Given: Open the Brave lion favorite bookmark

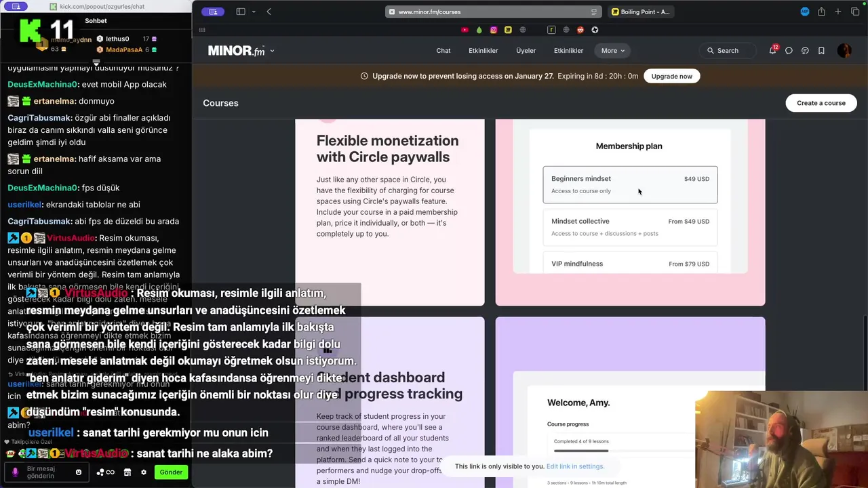Looking at the screenshot, I should point(580,30).
